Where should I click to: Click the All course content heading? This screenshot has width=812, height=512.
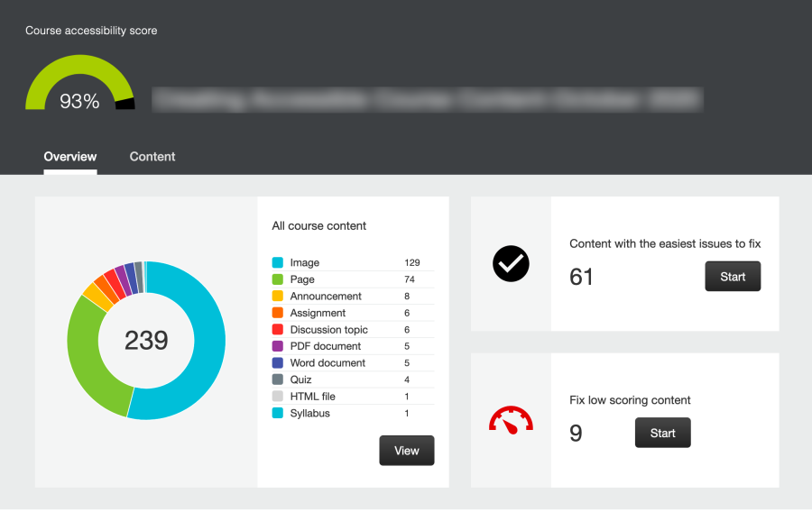319,225
